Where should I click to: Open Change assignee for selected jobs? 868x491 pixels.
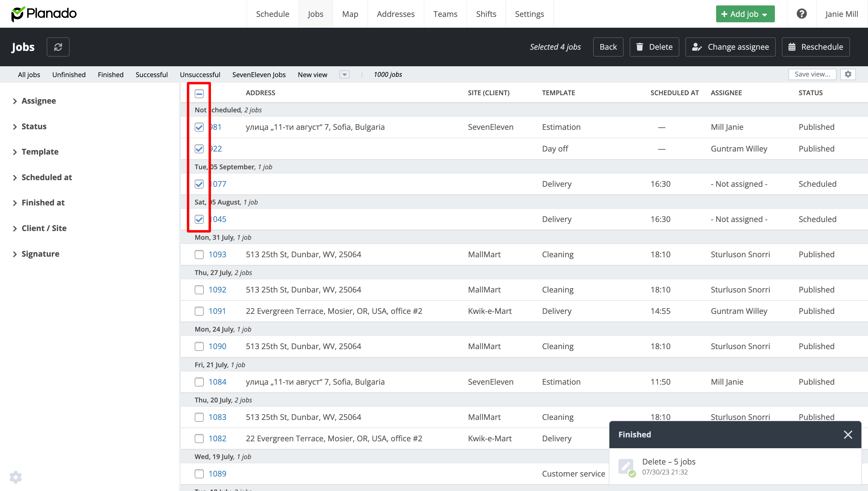(x=730, y=47)
